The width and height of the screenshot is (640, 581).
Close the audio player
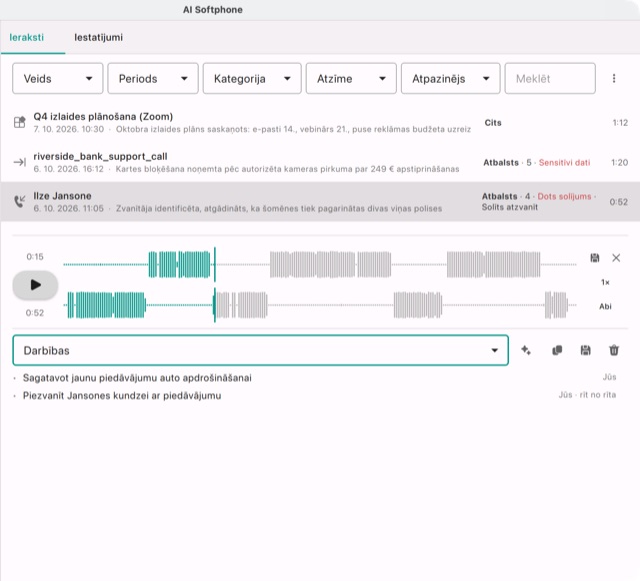click(x=616, y=258)
